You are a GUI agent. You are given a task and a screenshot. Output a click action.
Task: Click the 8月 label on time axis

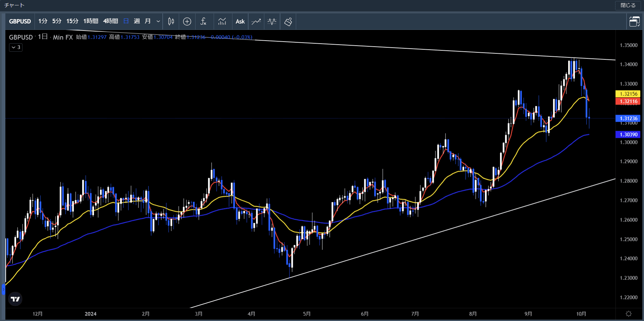(473, 314)
